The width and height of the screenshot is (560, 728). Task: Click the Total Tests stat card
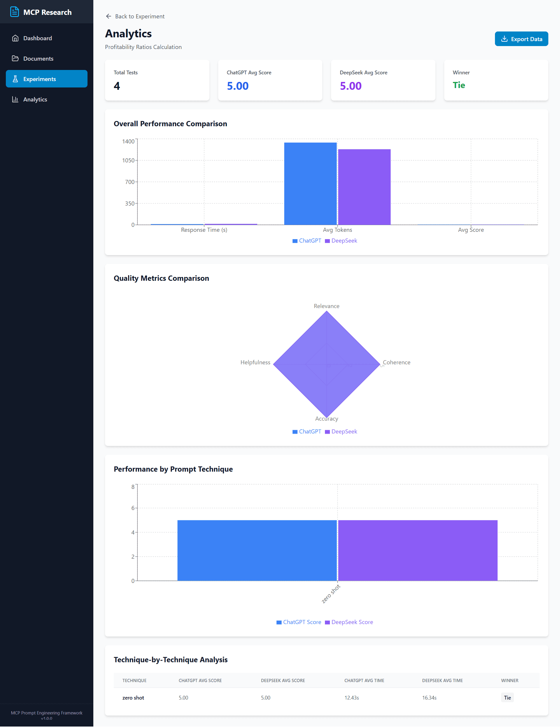point(157,80)
